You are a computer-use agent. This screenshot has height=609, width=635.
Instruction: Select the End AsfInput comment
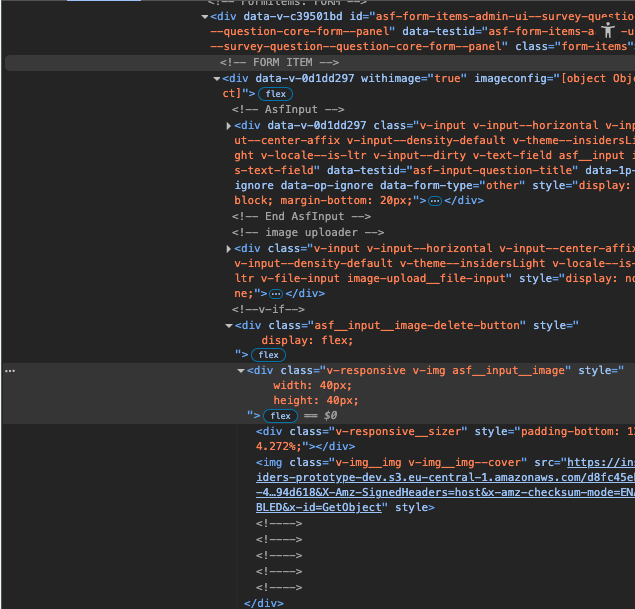point(302,216)
